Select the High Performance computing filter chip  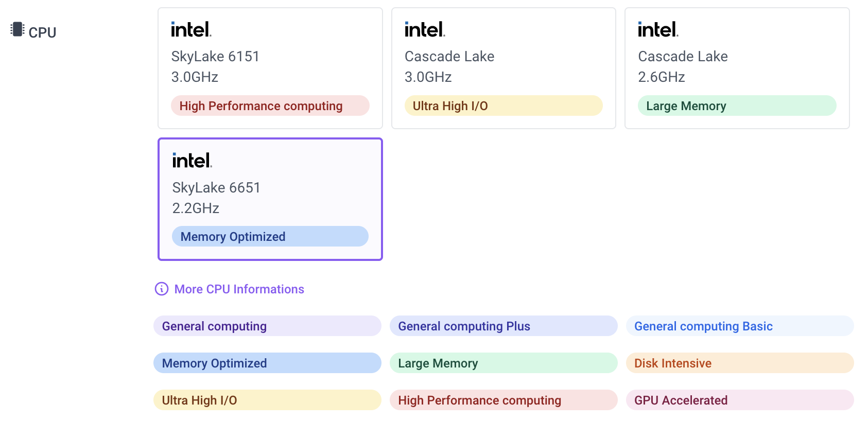[x=504, y=400]
